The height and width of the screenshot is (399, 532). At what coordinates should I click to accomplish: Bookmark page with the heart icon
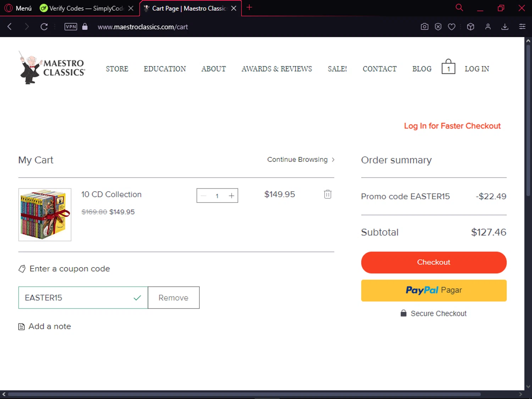coord(451,27)
